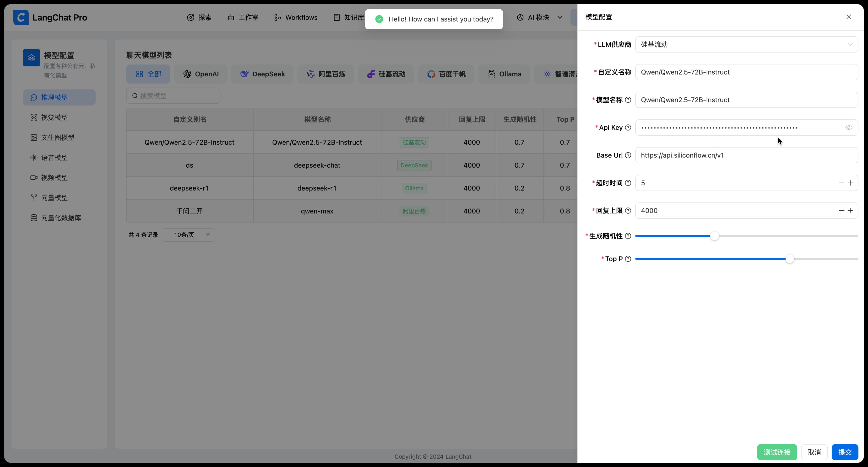This screenshot has width=868, height=467.
Task: Click help icon beside Api Key label
Action: [628, 127]
